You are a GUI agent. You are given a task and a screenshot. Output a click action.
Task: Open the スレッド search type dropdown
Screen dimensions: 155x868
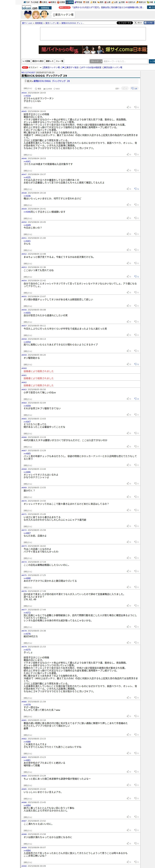click(96, 61)
